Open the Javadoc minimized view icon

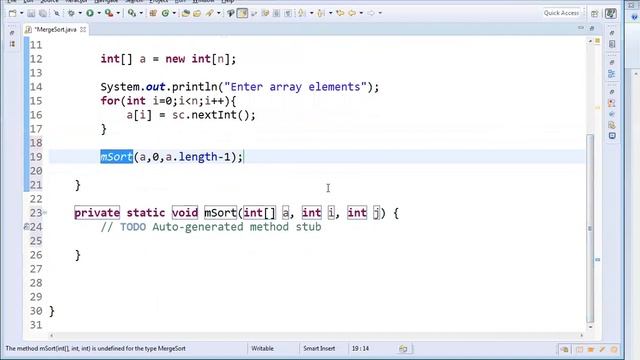(x=612, y=114)
